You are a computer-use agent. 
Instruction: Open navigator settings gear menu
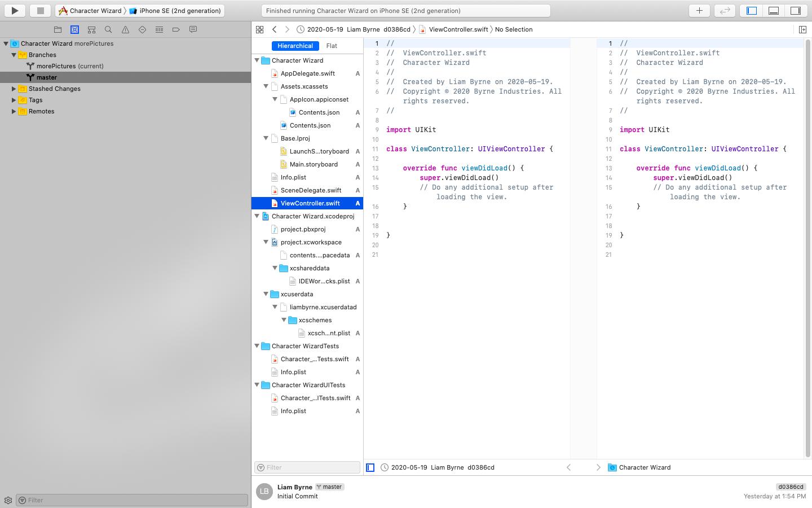(8, 500)
